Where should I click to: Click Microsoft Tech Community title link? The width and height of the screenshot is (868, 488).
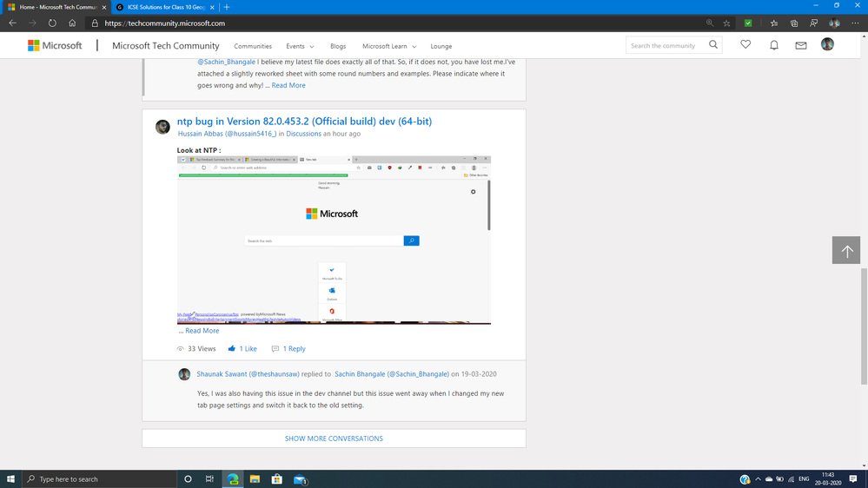pyautogui.click(x=165, y=46)
